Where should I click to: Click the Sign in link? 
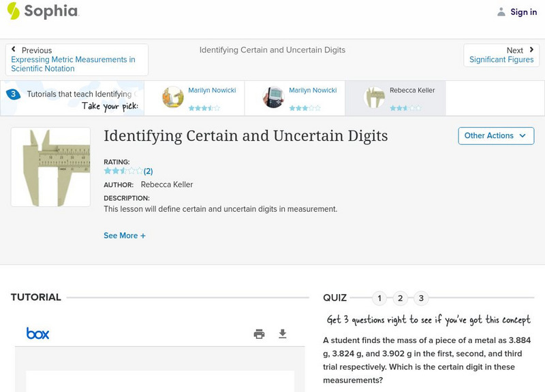pyautogui.click(x=523, y=12)
